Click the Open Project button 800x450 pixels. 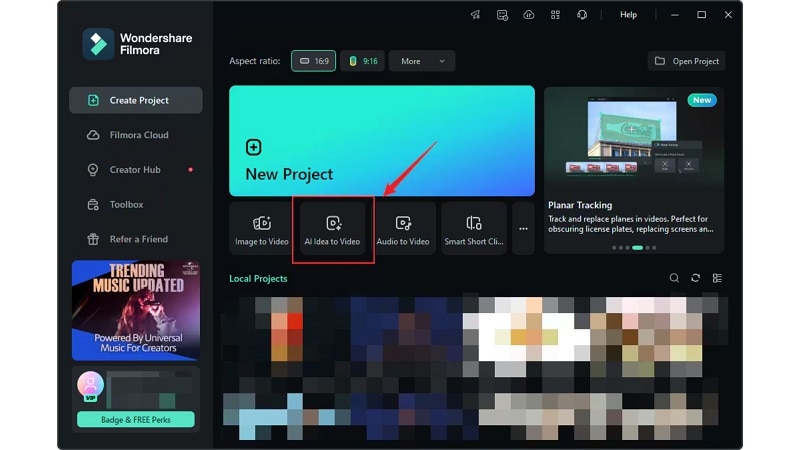[x=686, y=61]
